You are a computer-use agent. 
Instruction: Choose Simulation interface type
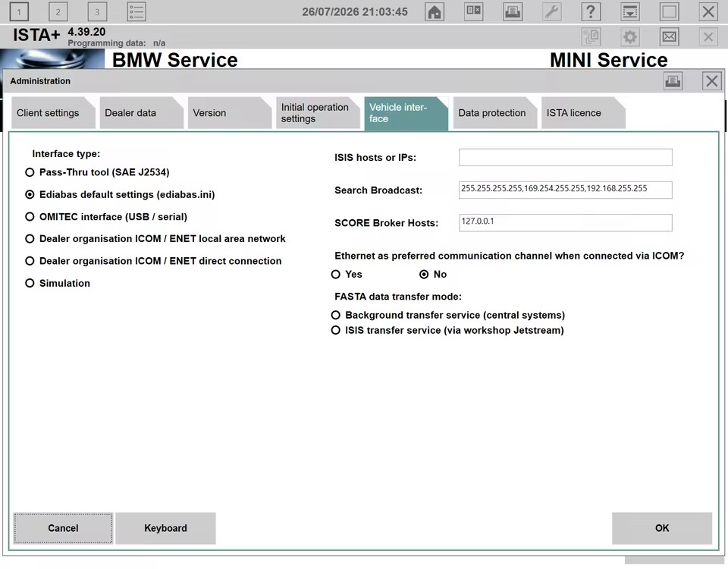pyautogui.click(x=58, y=283)
